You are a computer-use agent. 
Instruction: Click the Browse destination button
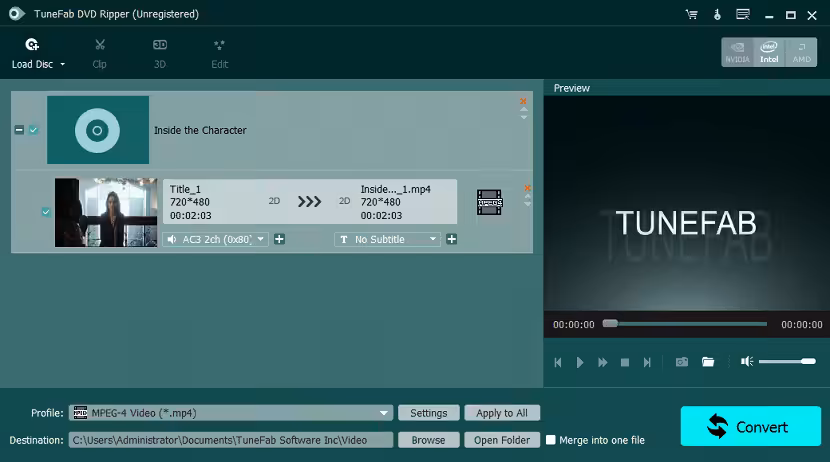428,440
